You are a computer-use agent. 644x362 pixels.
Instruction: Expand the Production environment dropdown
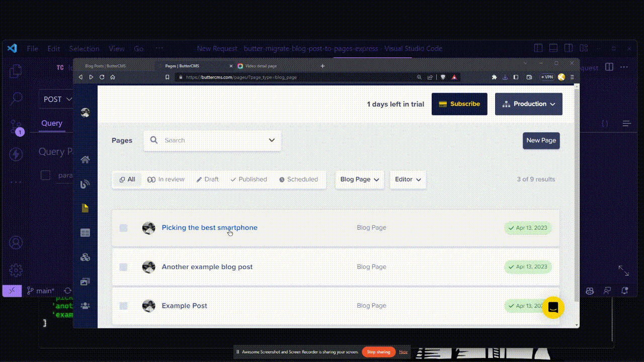528,104
